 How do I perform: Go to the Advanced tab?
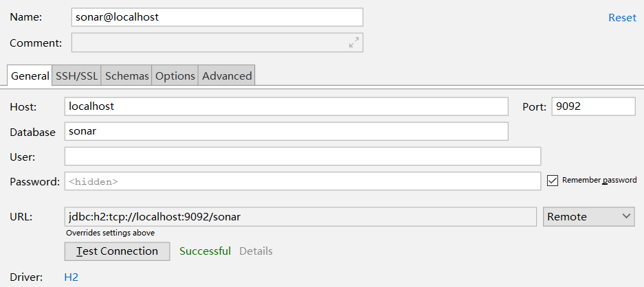click(x=227, y=76)
